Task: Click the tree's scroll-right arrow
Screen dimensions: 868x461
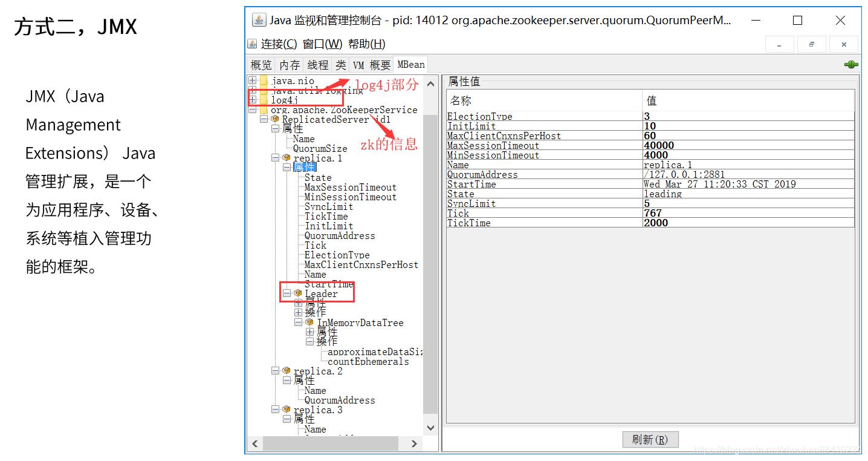Action: (414, 443)
